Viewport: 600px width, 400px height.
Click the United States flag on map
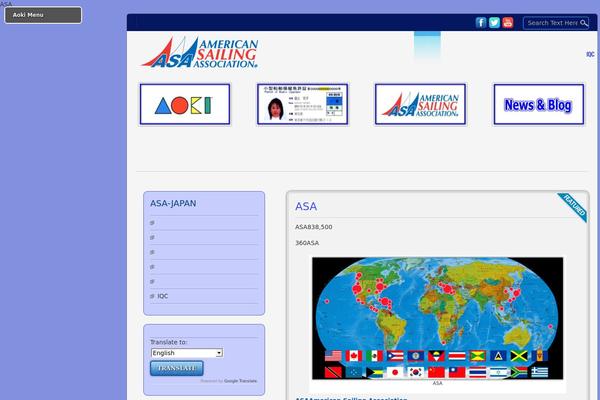(333, 356)
